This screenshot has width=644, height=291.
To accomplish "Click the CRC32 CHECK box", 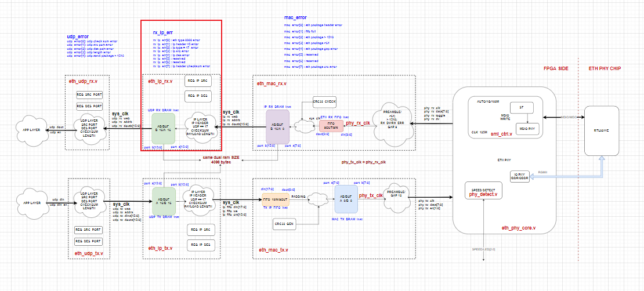I will (324, 101).
